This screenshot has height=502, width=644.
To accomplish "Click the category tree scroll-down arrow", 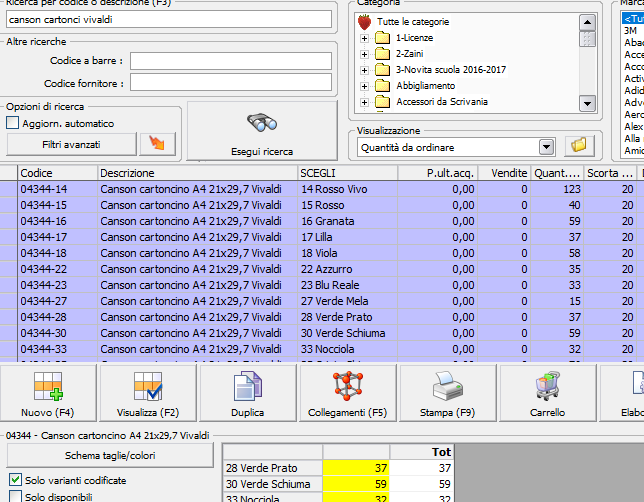I will click(587, 104).
